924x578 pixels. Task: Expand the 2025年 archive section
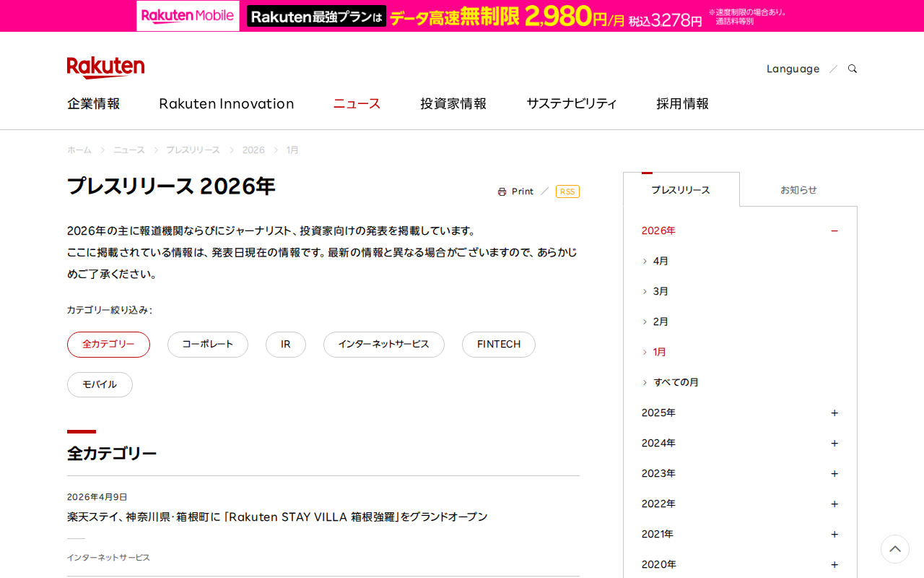click(740, 413)
